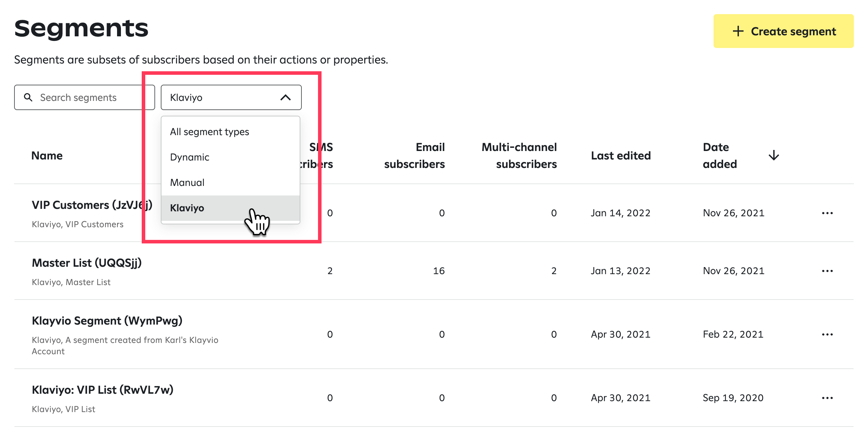Viewport: 868px width, 441px height.
Task: Click the Jan 13, 2022 last edited date
Action: 621,271
